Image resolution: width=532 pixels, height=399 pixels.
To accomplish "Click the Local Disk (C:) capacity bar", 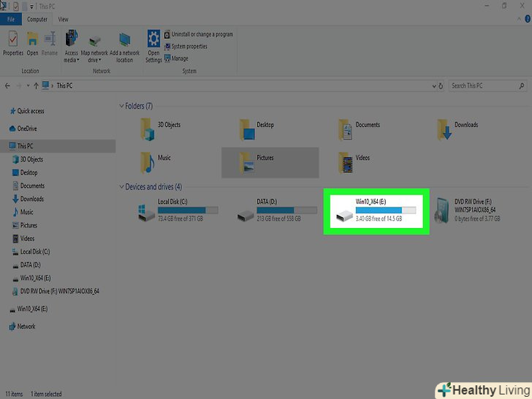I will (188, 210).
